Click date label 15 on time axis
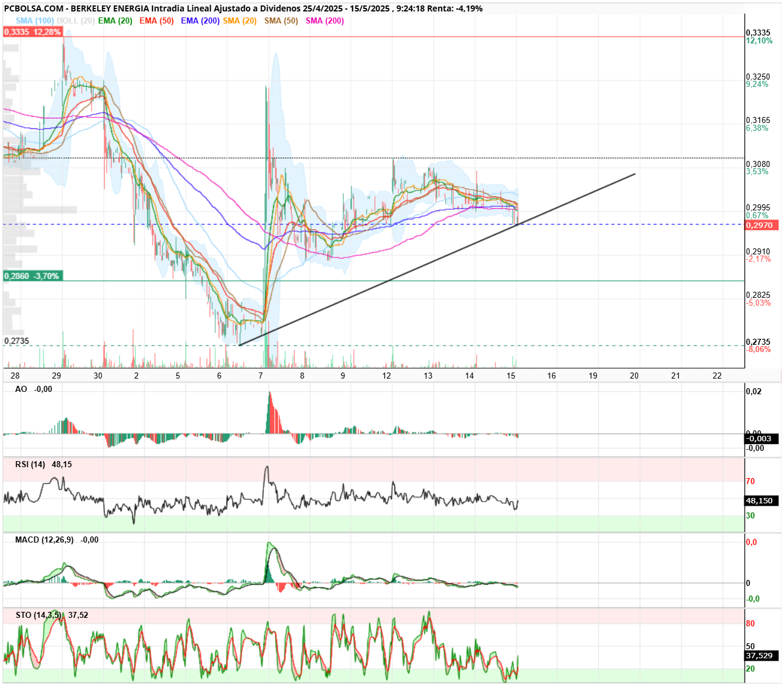The image size is (784, 686). pos(511,376)
